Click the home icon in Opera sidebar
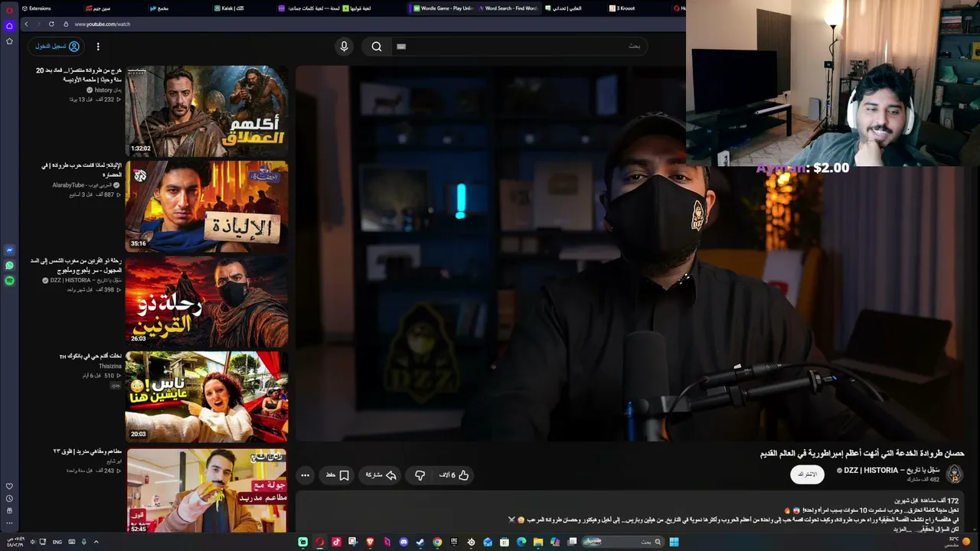980x551 pixels. [x=9, y=25]
